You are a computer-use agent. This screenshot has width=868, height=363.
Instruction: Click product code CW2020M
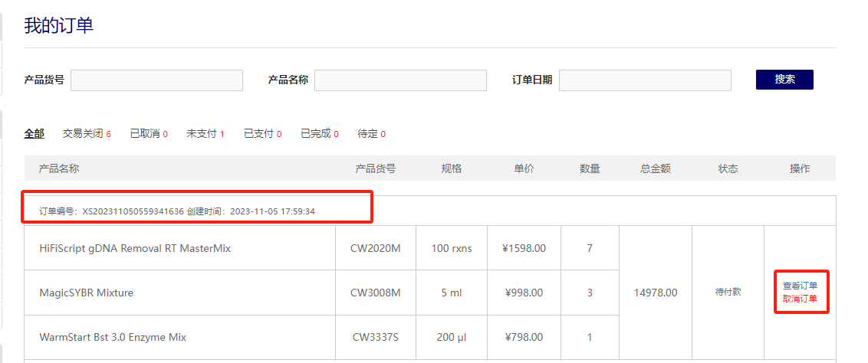coord(375,248)
